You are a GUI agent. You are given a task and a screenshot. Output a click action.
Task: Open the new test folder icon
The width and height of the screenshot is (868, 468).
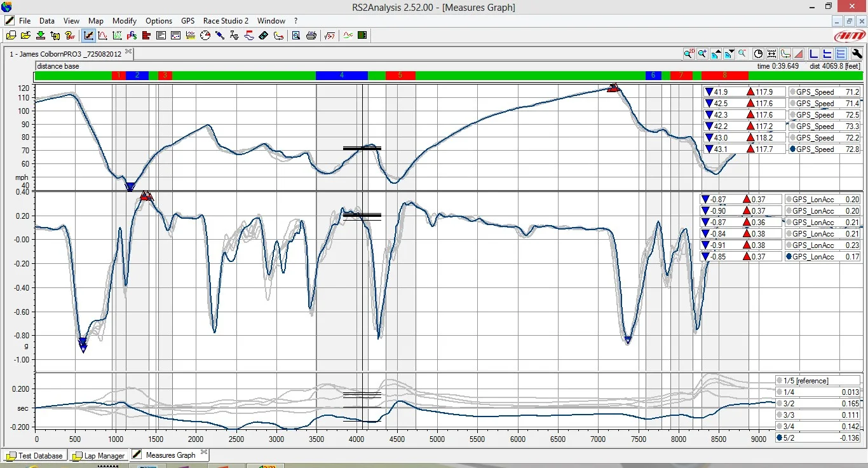click(10, 36)
